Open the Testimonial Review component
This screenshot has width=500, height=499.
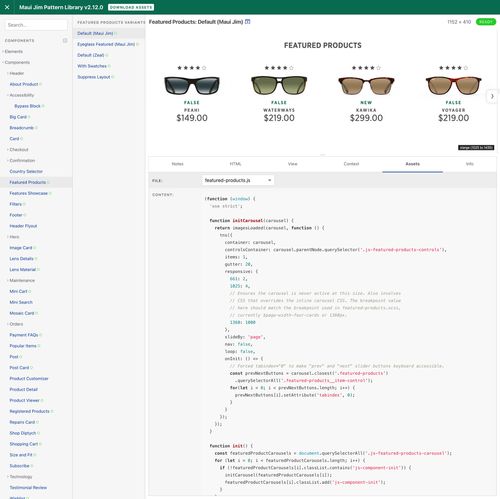(x=28, y=487)
